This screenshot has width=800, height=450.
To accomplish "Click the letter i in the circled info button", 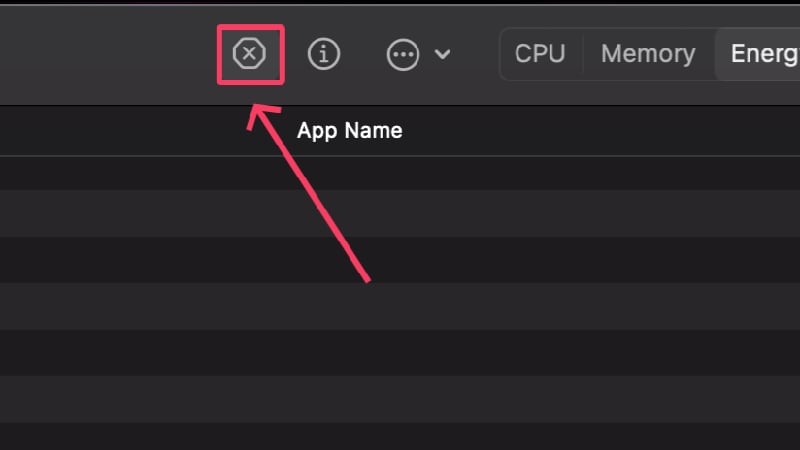I will (x=324, y=54).
